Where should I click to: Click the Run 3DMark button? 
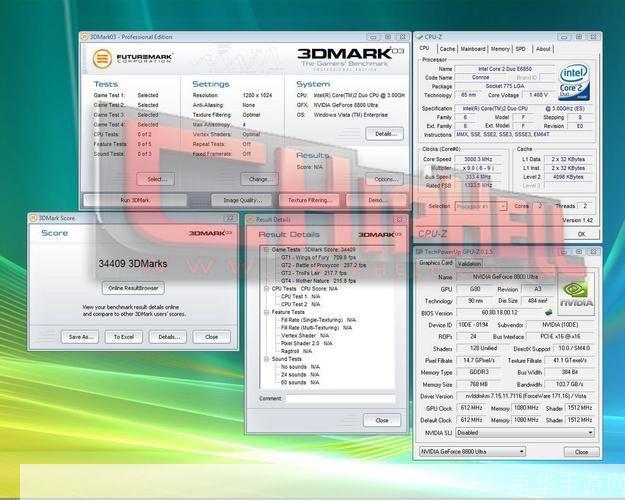pos(135,200)
